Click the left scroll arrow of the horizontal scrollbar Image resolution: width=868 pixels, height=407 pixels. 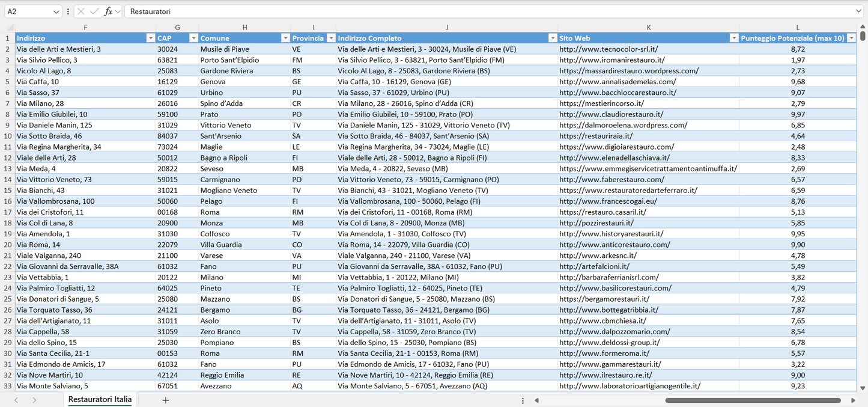[x=536, y=399]
